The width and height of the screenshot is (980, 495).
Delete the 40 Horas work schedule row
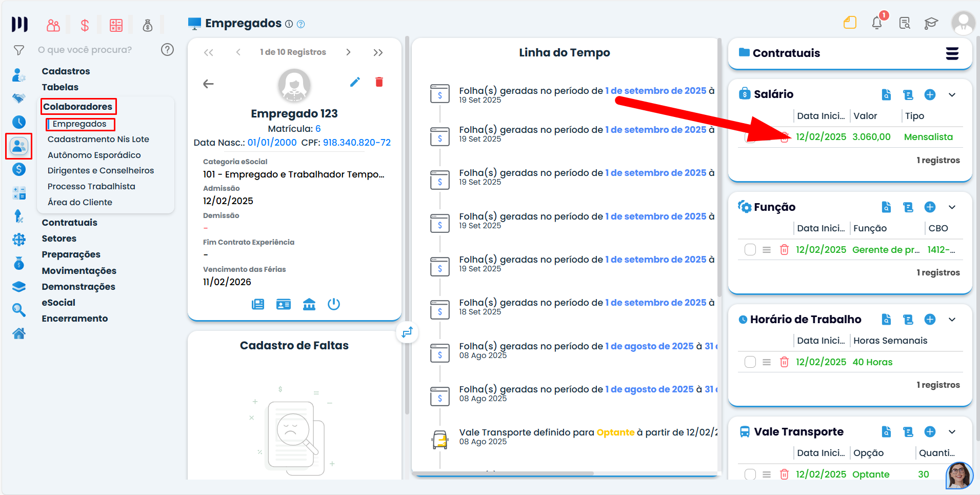784,362
